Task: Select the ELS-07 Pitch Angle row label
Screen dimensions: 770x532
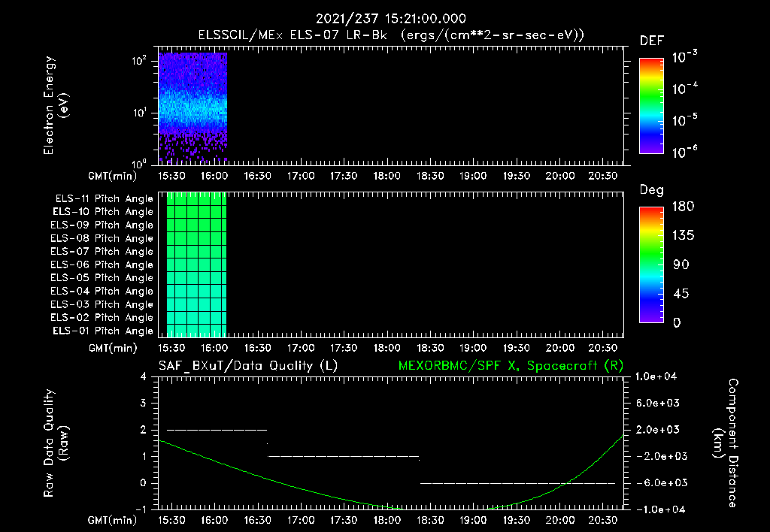Action: pyautogui.click(x=102, y=251)
